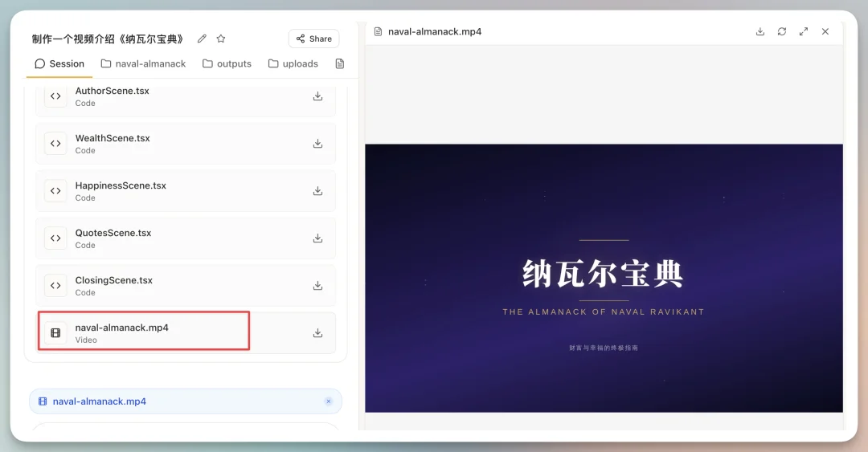
Task: Click the video preview frame
Action: tap(604, 279)
